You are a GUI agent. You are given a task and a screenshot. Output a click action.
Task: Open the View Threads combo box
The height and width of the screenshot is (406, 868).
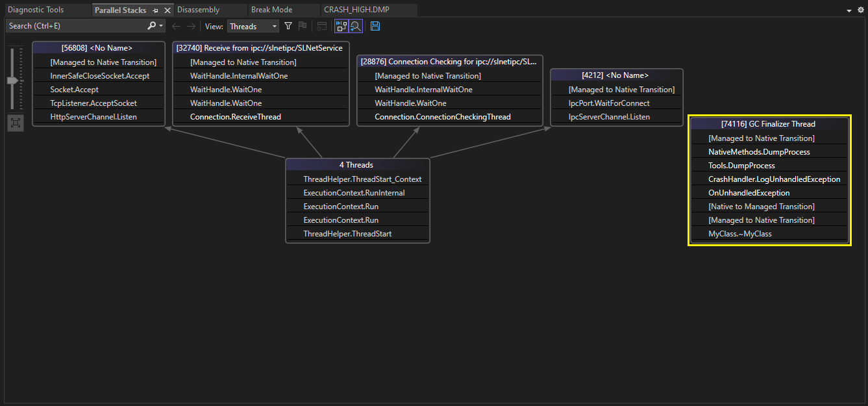(x=253, y=26)
